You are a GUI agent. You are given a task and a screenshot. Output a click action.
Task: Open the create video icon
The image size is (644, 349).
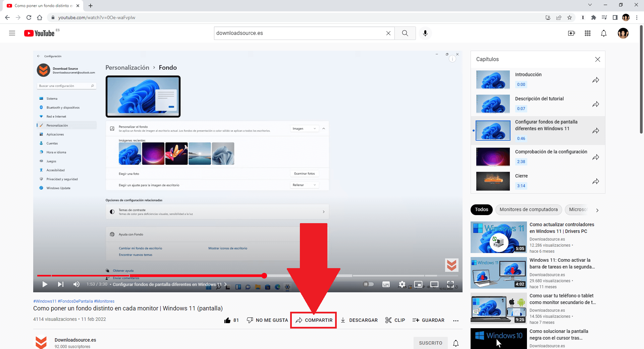(572, 33)
